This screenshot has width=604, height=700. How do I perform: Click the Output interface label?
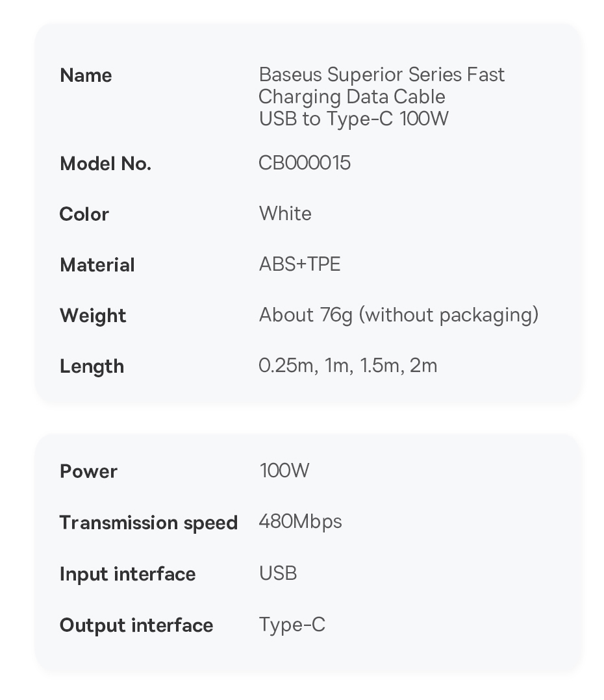click(136, 625)
